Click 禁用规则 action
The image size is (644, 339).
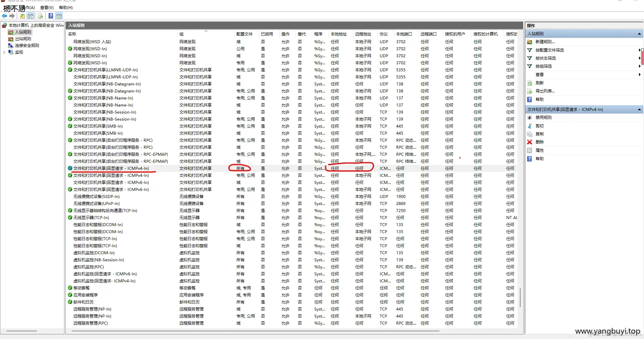[543, 118]
